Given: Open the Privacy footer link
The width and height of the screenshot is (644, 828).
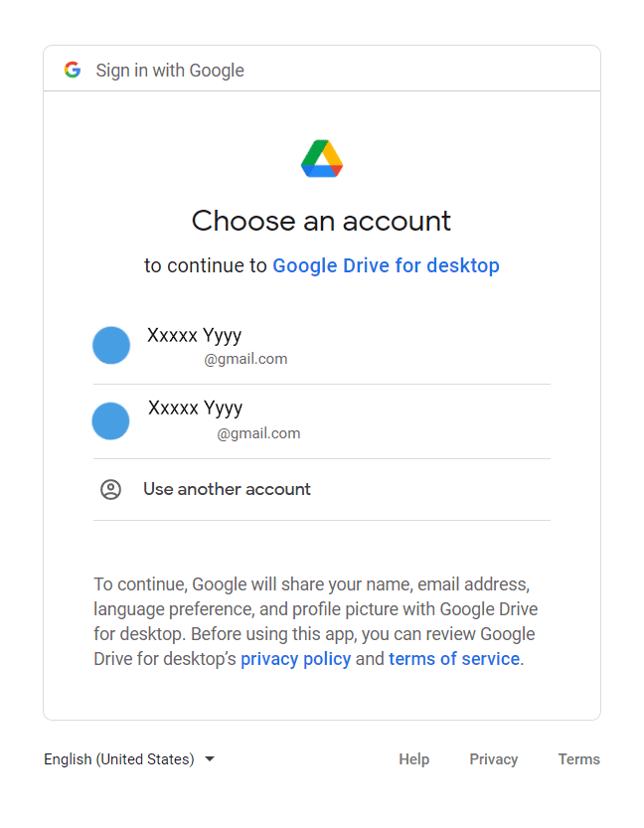Looking at the screenshot, I should point(494,759).
